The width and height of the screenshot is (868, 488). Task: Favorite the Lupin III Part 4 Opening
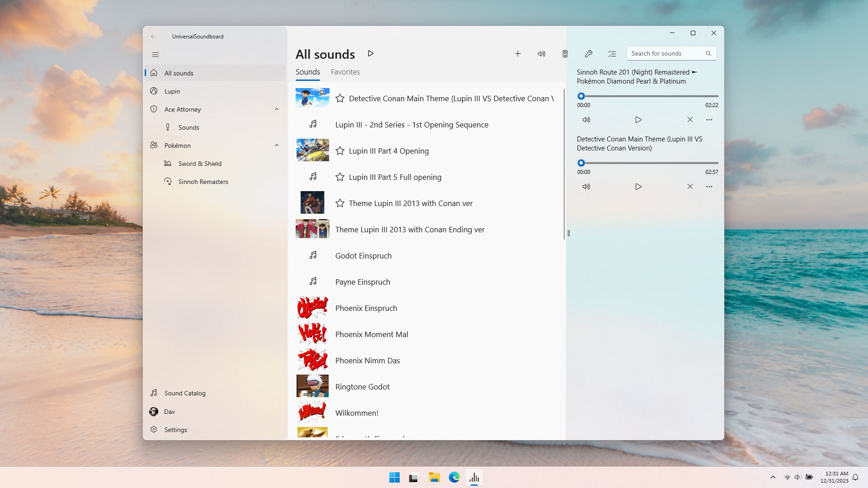click(340, 151)
